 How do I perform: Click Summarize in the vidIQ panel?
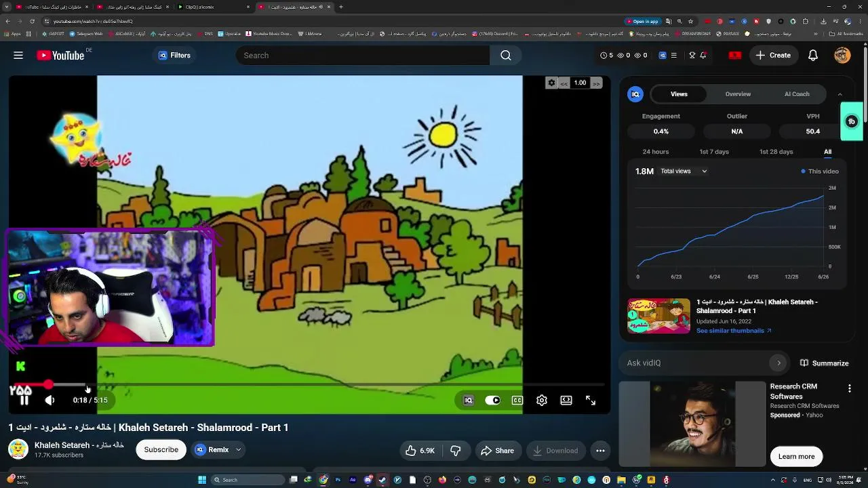pos(824,363)
